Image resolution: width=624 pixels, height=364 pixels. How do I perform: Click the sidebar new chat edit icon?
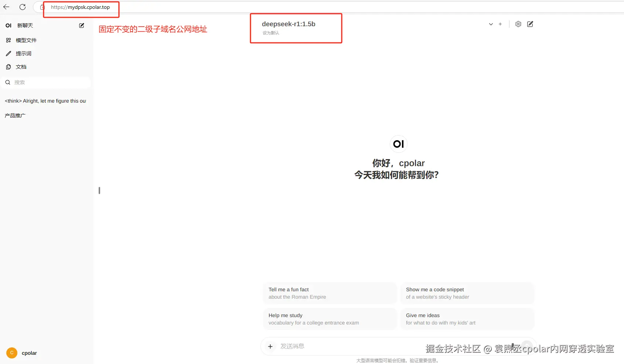pos(82,25)
